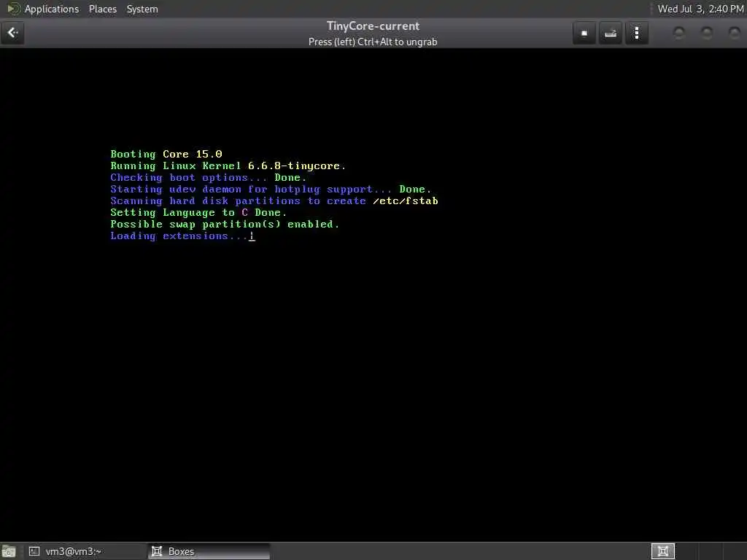
Task: Click the TinyCore-current title text
Action: [373, 26]
